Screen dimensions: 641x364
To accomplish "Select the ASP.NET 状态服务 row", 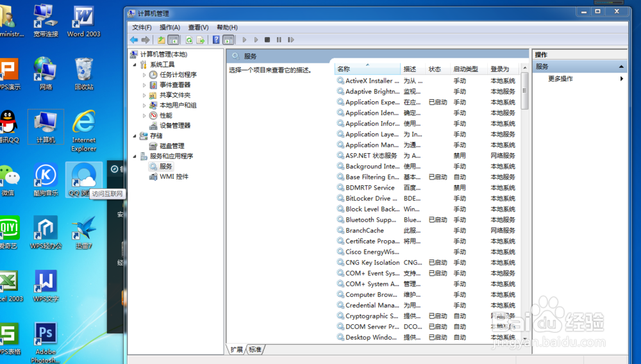I will [427, 156].
